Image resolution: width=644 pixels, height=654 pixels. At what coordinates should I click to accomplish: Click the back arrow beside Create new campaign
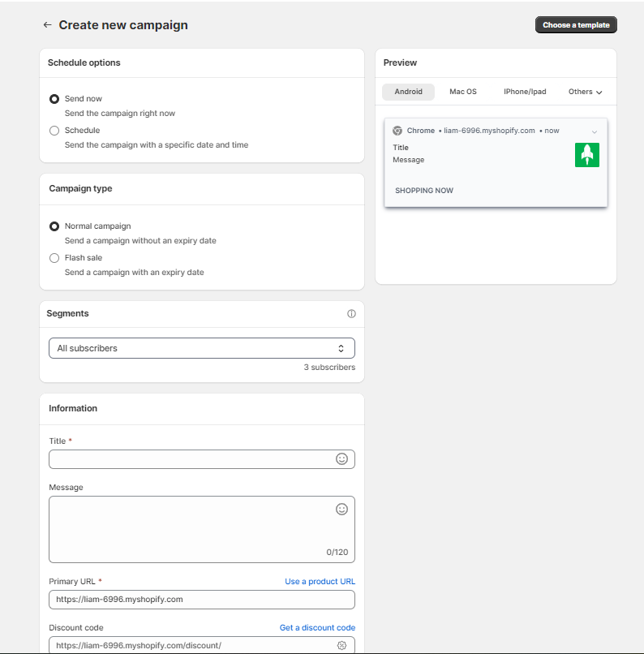pos(47,25)
